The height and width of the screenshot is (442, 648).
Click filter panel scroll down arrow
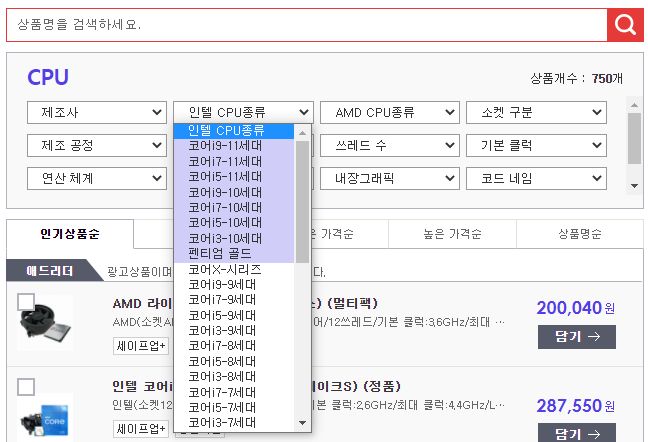(x=634, y=186)
